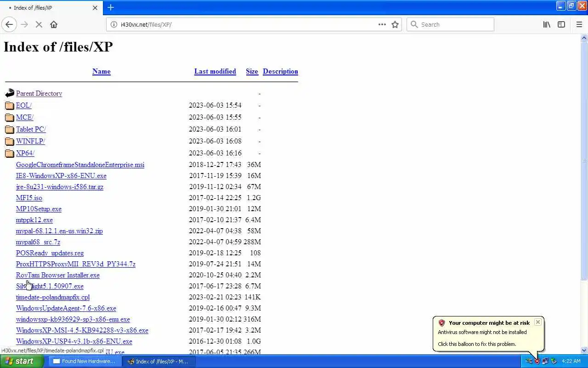This screenshot has height=368, width=588.
Task: Click the red security shield tray icon
Action: (537, 362)
